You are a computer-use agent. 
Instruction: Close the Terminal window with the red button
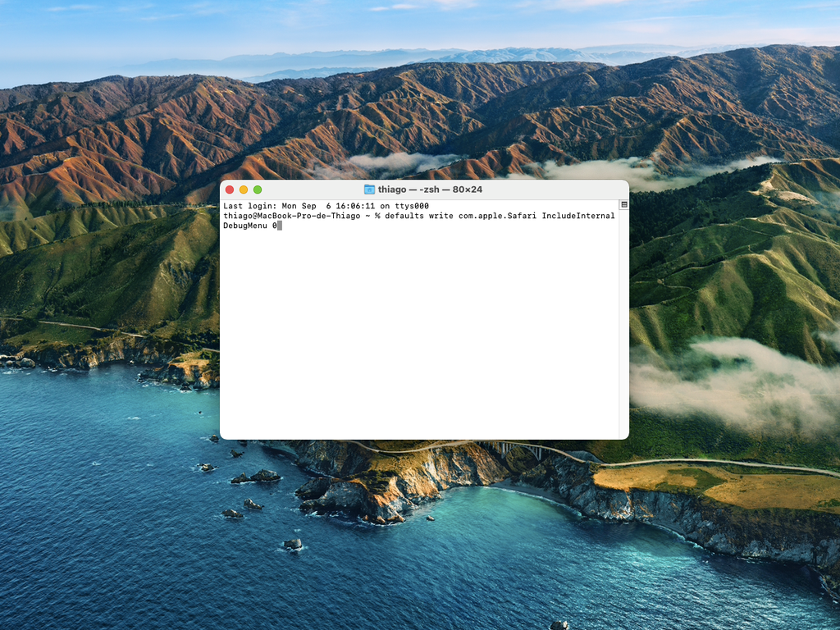pos(230,189)
